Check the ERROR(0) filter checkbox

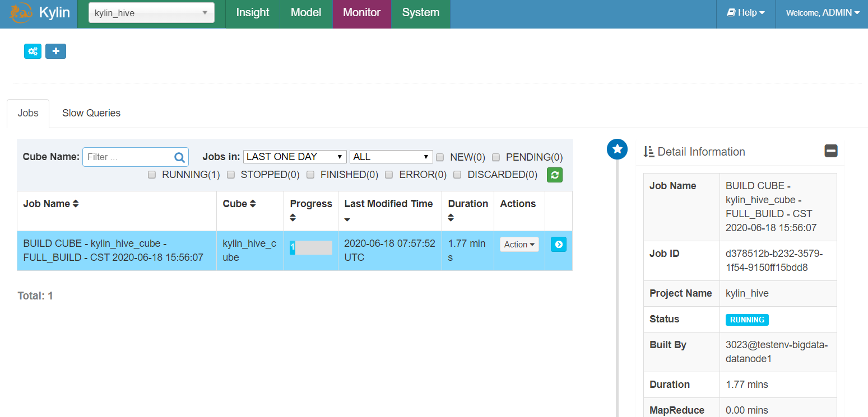389,175
